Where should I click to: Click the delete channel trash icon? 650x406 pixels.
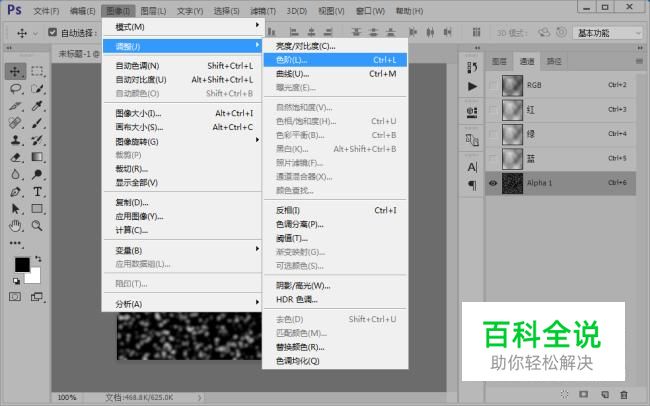[624, 395]
